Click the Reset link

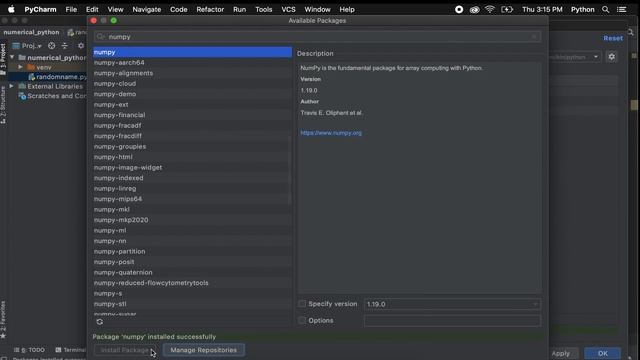click(x=613, y=38)
